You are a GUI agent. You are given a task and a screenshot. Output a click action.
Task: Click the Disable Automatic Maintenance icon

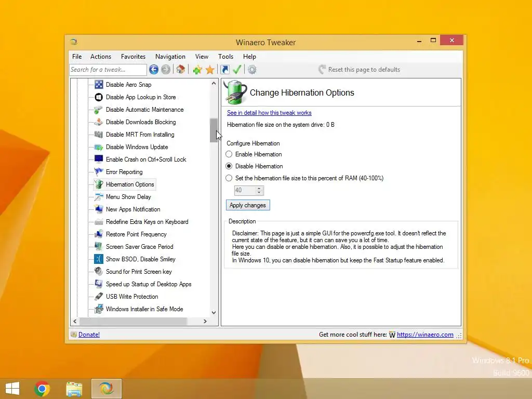point(99,110)
